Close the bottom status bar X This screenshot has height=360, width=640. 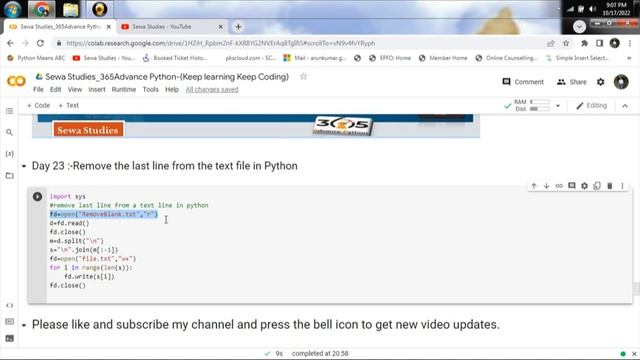[634, 354]
